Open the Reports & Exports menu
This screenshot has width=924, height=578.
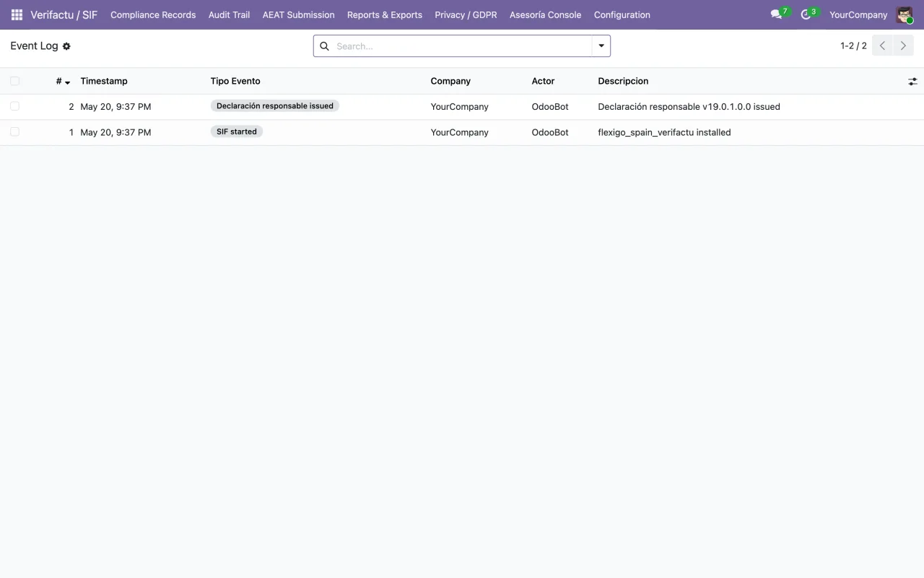[385, 14]
